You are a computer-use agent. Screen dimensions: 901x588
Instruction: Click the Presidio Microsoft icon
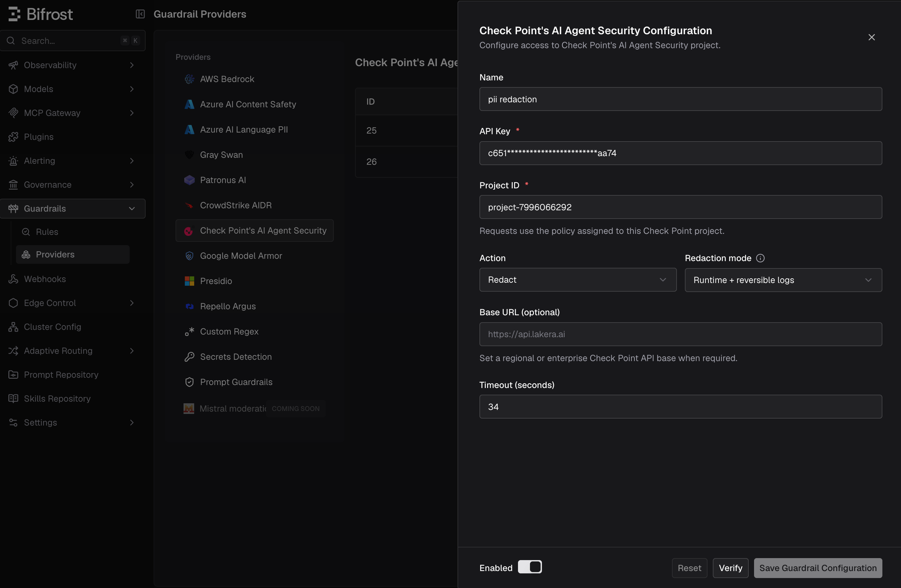click(x=189, y=281)
